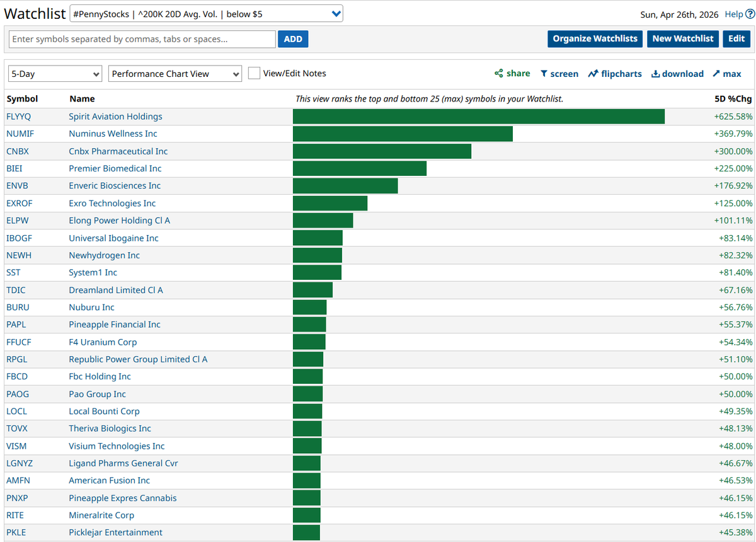Focus the enter symbols input field
The height and width of the screenshot is (542, 756).
[x=142, y=39]
